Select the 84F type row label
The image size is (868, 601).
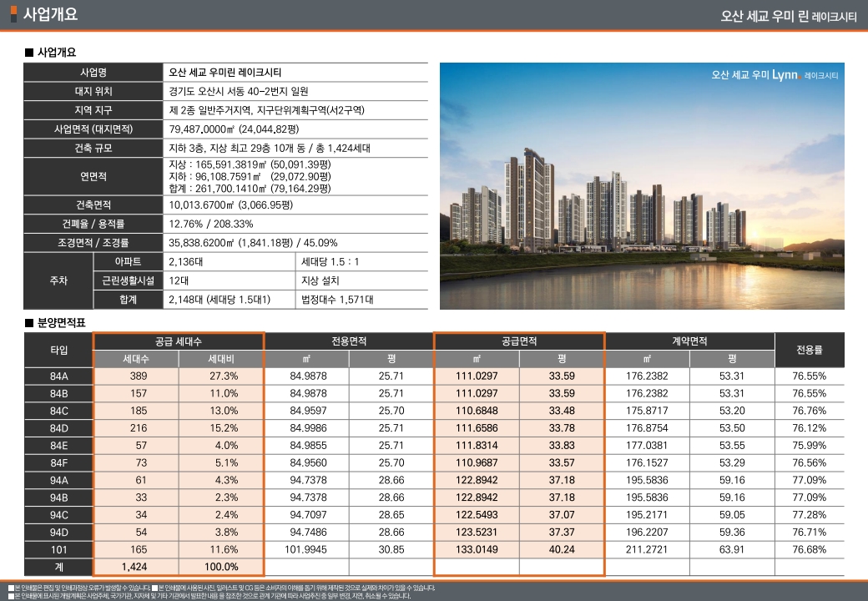point(58,462)
